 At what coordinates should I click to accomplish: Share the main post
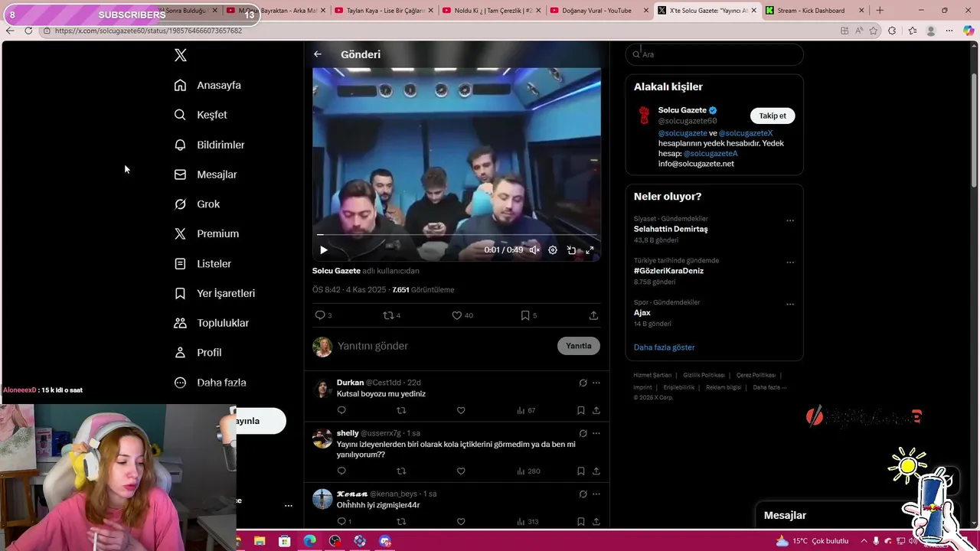click(x=593, y=315)
